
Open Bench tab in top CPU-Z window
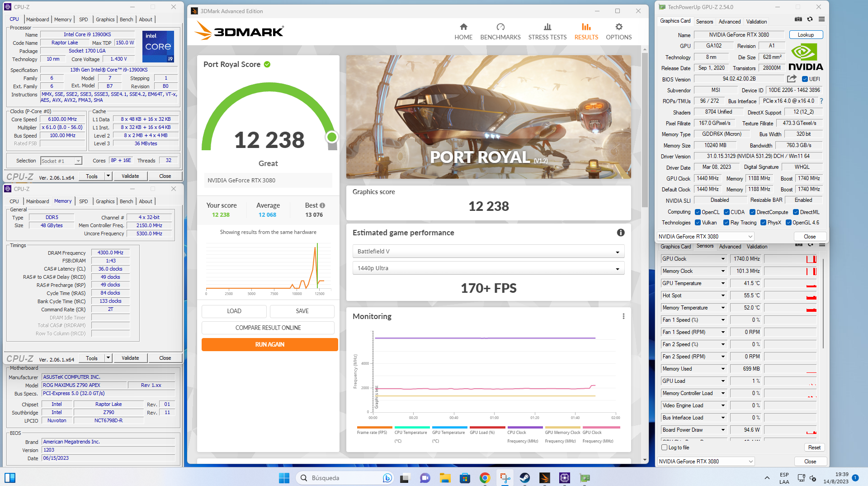coord(127,19)
